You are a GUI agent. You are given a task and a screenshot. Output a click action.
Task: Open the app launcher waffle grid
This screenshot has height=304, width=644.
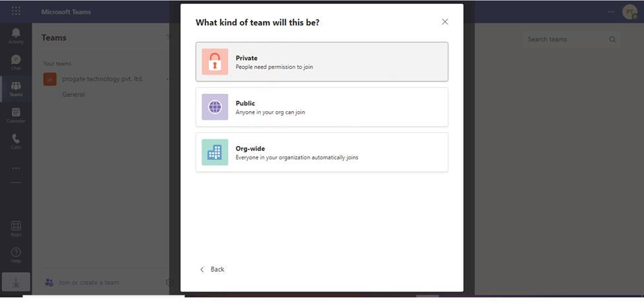click(x=16, y=11)
